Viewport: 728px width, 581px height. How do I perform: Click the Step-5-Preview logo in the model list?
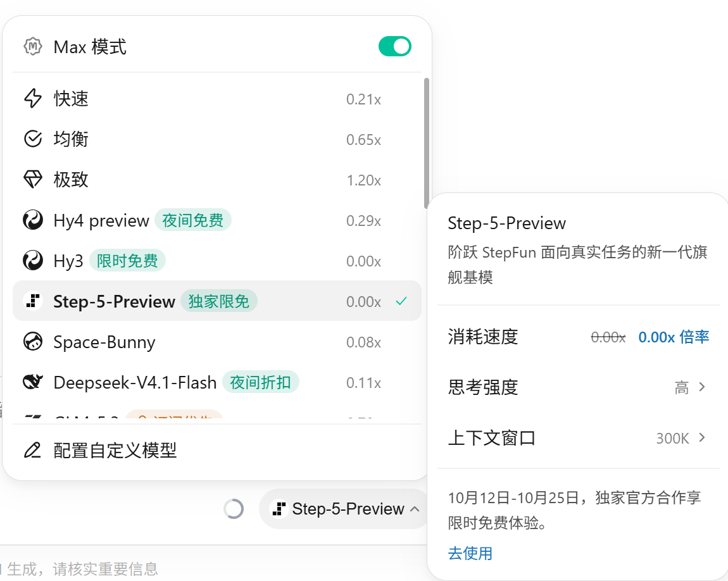(33, 301)
